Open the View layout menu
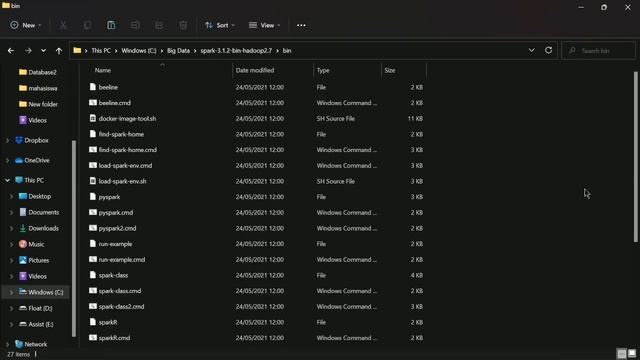Viewport: 640px width, 360px height. (264, 25)
